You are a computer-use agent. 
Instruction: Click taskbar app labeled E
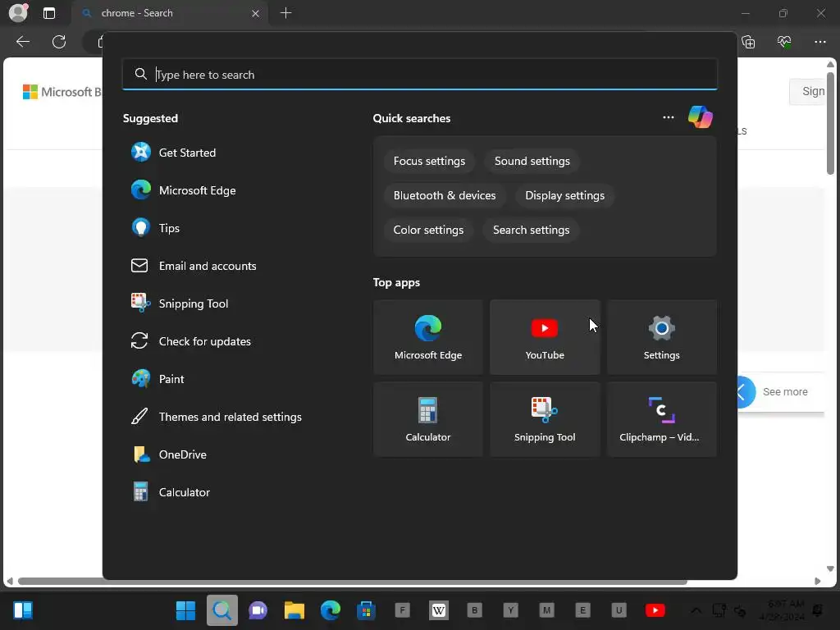tap(583, 610)
